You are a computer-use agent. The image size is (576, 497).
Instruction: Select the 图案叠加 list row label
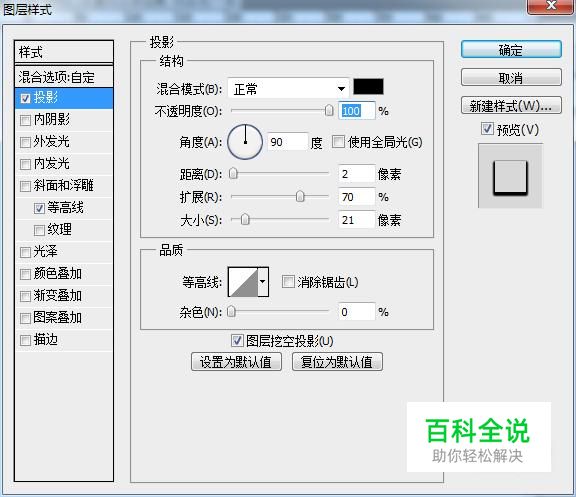click(x=58, y=318)
